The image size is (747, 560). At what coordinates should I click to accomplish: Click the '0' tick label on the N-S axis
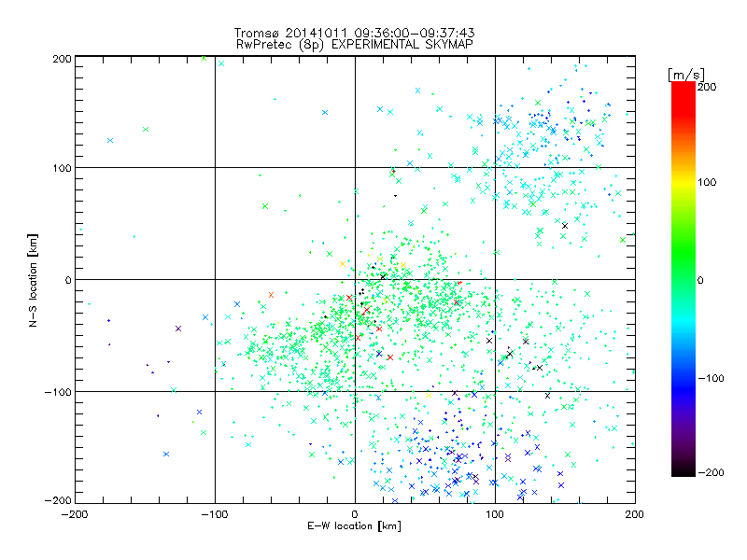click(x=68, y=280)
